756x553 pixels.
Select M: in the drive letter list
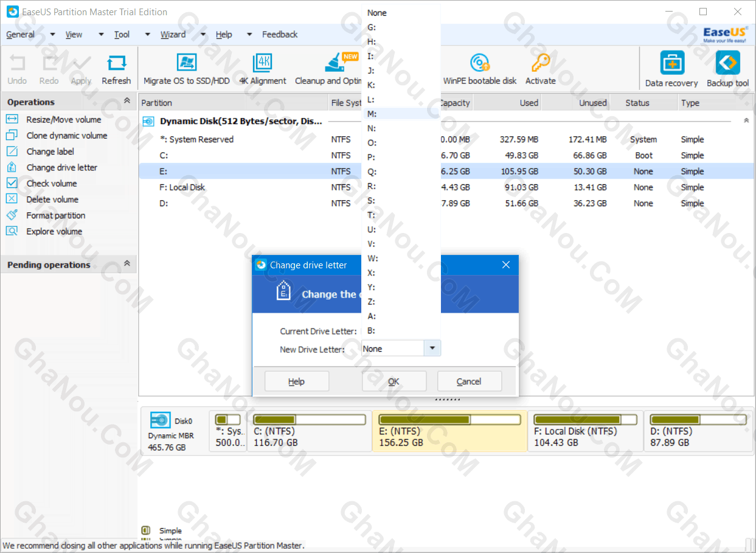401,114
